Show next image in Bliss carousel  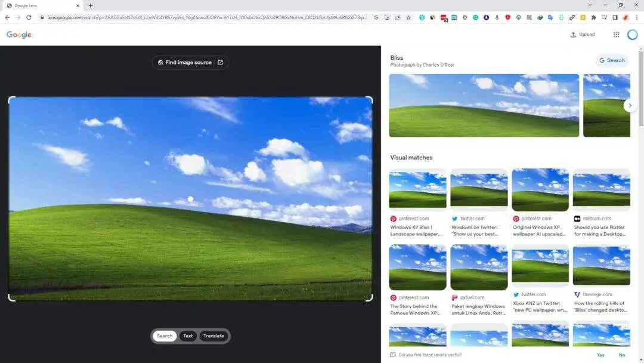(x=630, y=106)
